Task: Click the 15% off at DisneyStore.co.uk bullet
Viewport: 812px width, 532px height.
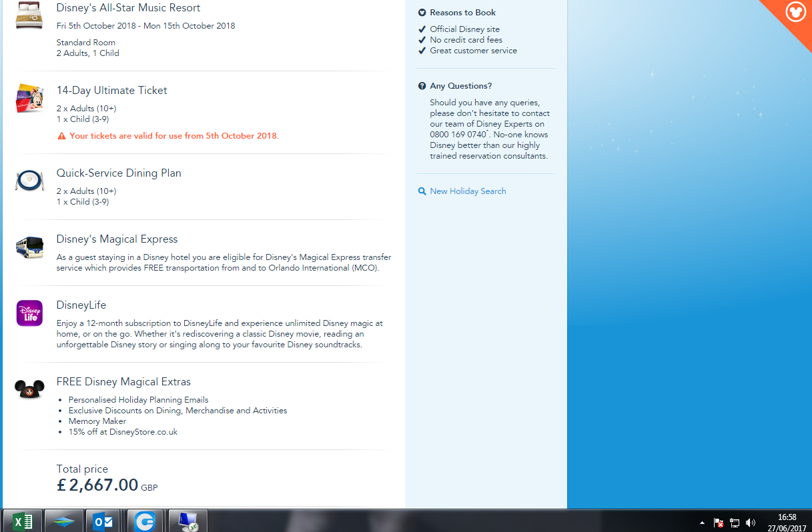Action: (x=123, y=432)
